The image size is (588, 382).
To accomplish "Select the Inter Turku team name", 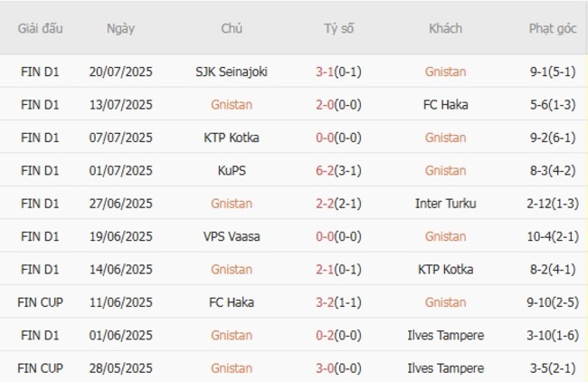I will coord(445,204).
